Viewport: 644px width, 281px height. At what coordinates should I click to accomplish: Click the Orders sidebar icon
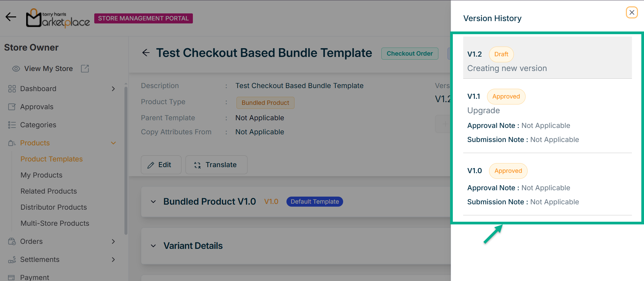12,241
